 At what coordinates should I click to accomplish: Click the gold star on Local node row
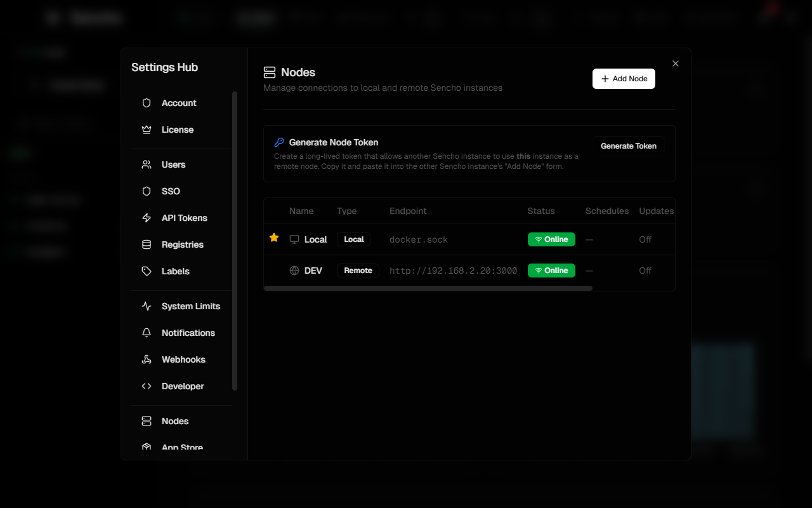tap(274, 237)
